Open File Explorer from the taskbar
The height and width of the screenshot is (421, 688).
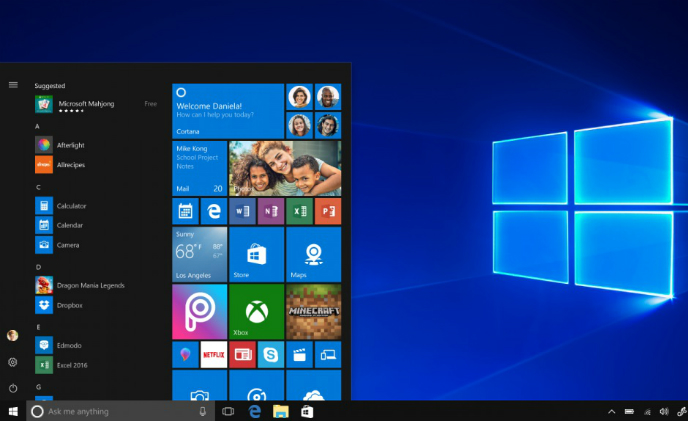point(281,411)
